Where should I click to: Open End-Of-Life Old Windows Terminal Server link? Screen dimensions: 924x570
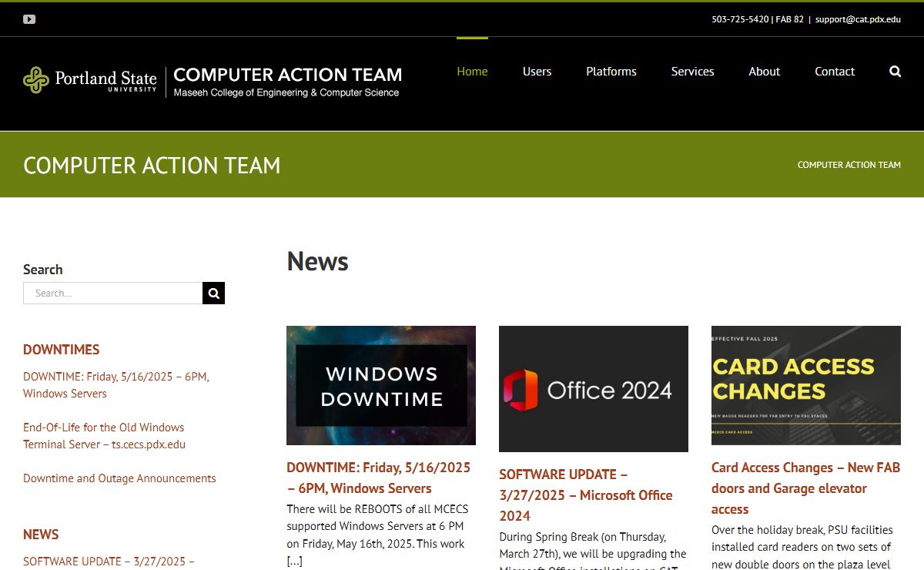(x=104, y=436)
